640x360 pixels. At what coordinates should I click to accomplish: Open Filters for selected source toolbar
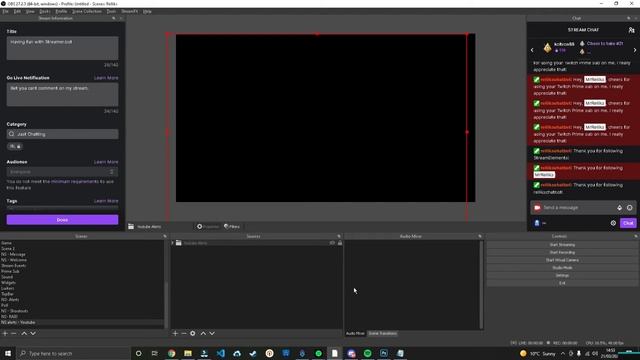tap(232, 227)
